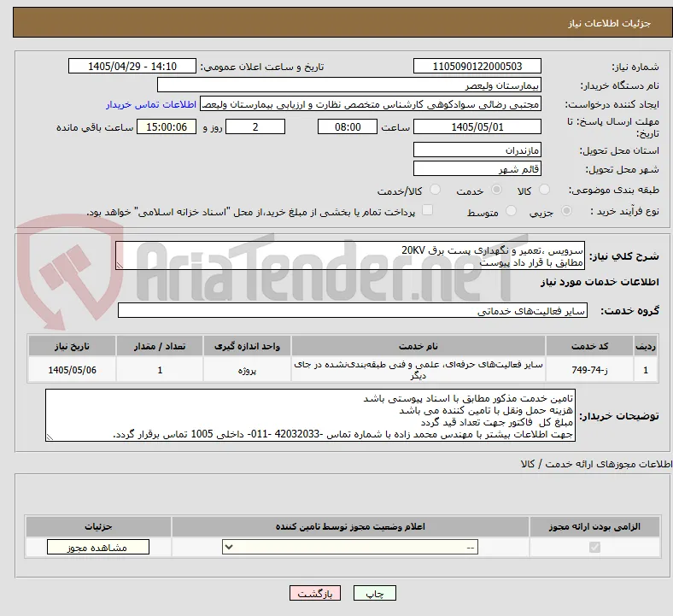Screen dimensions: 673x616
Task: Click the need number field 1105090122000503
Action: 477,66
